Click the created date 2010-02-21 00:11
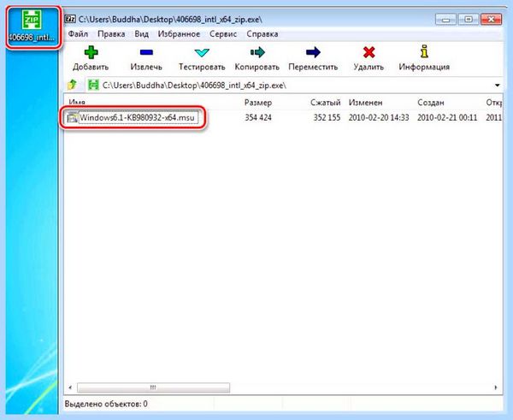513x420 pixels. 447,117
